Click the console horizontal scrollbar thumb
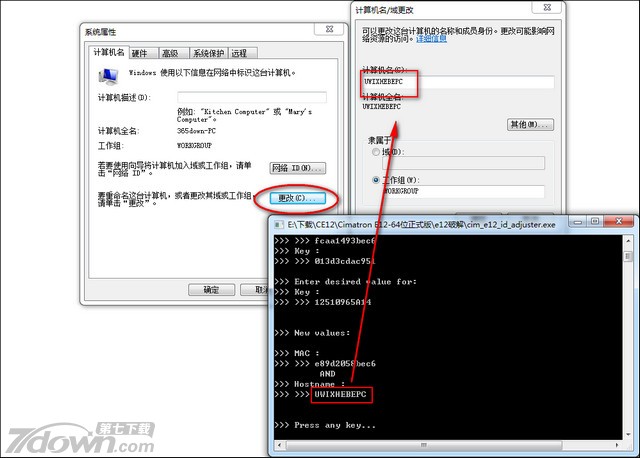 coord(423,445)
